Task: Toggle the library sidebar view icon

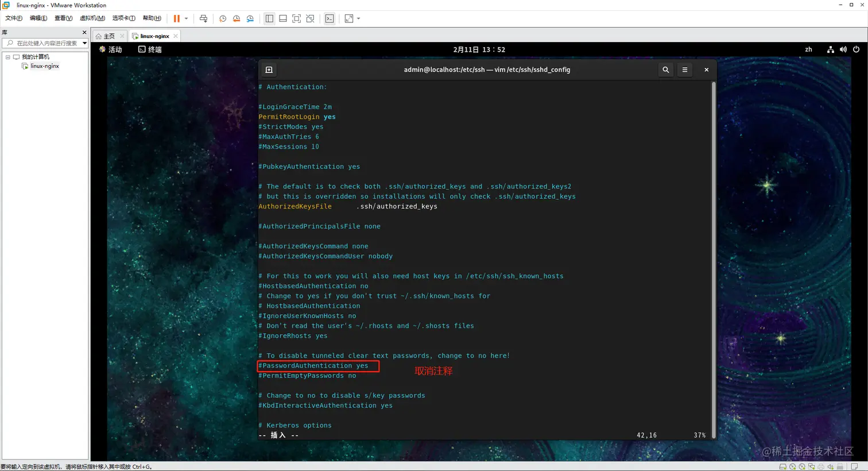Action: coord(269,18)
